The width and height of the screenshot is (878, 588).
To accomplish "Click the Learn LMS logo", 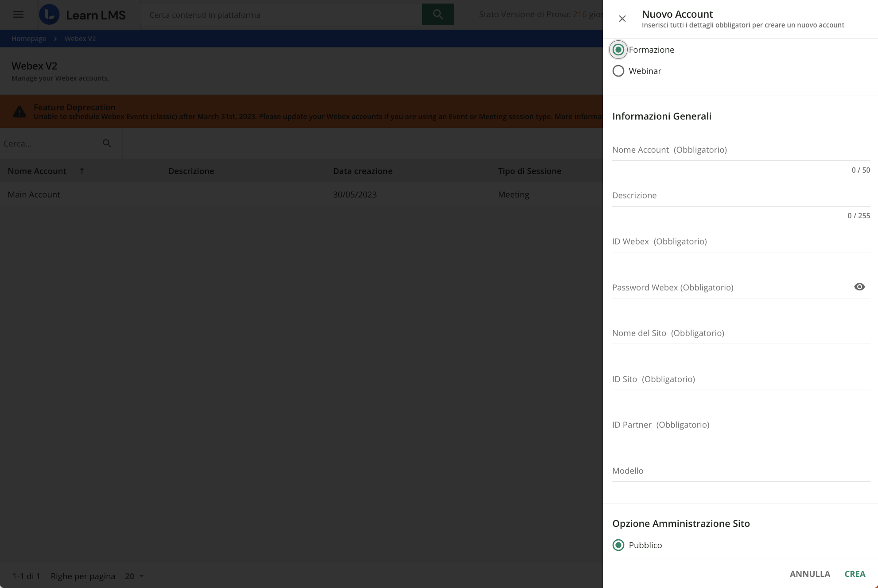I will (85, 14).
